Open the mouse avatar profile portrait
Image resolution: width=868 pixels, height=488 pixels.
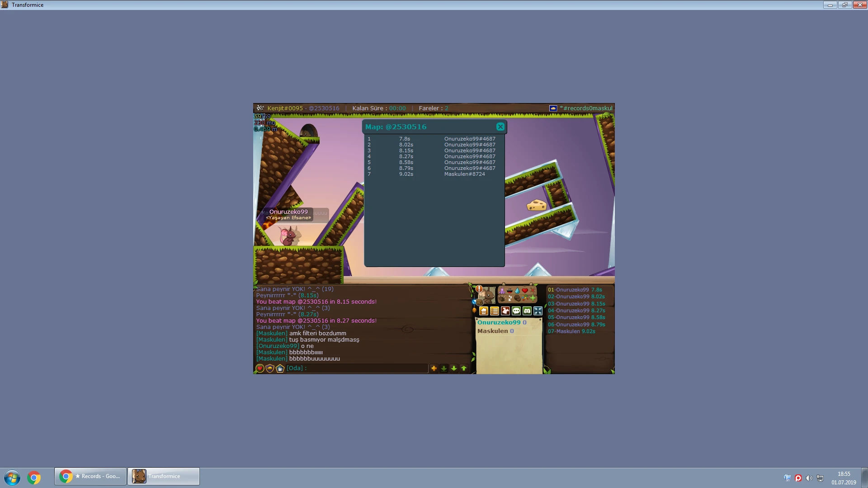point(487,296)
